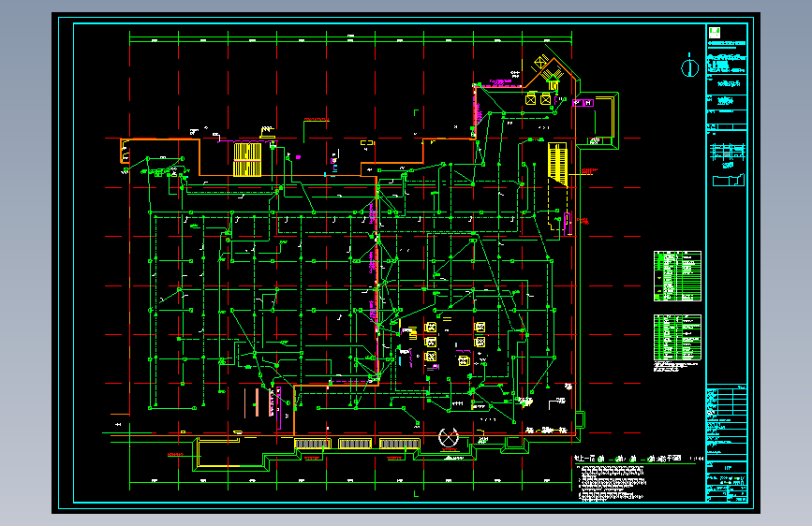
Task: Click the company logo in title block
Action: 715,33
